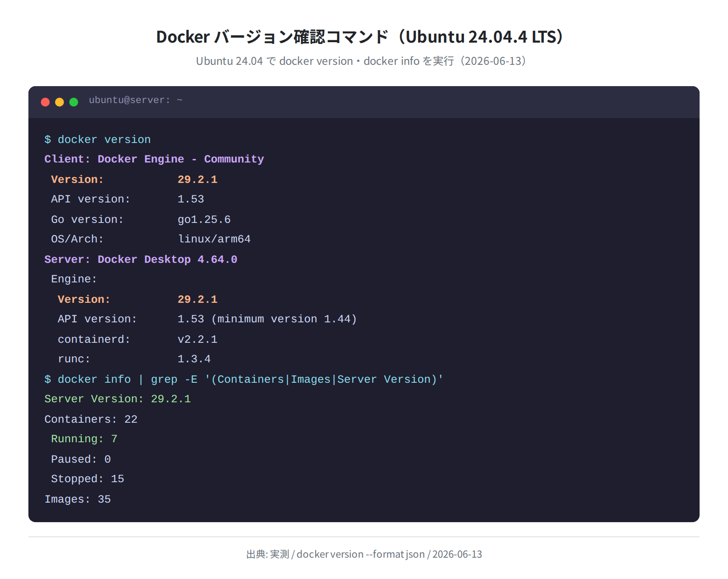Image resolution: width=728 pixels, height=579 pixels.
Task: Select the value 'linux/arm64'
Action: coord(214,239)
